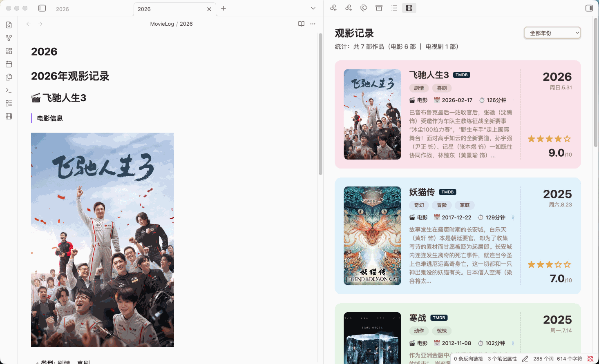The width and height of the screenshot is (599, 364).
Task: Show the outline list panel
Action: (x=394, y=8)
